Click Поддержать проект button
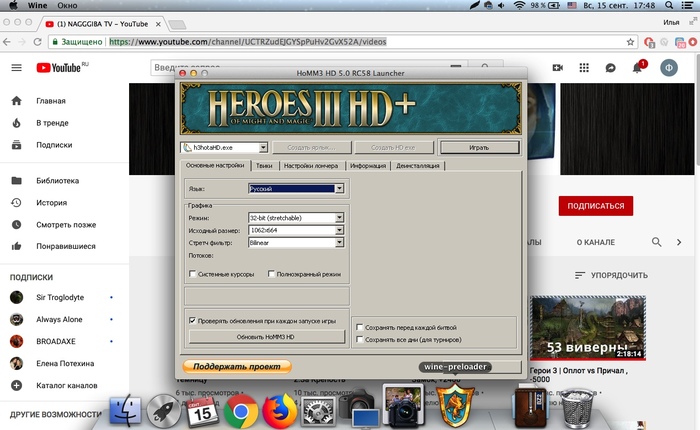 point(237,367)
